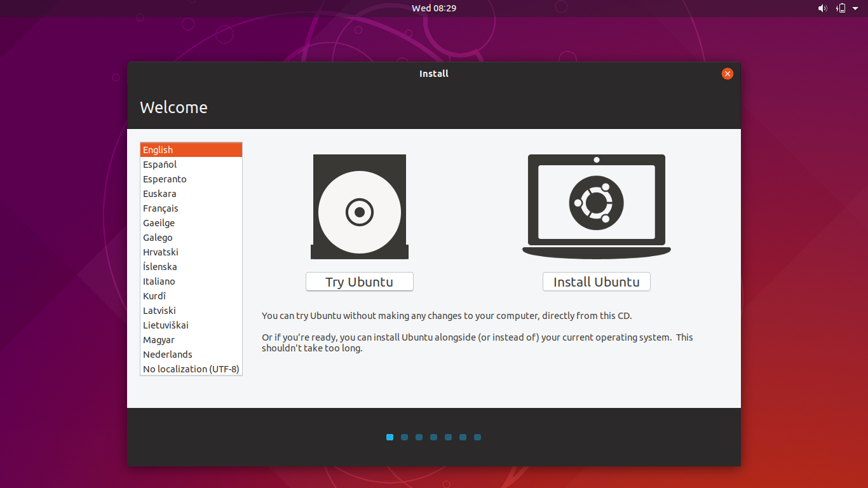Select English in the language list
The width and height of the screenshot is (868, 488).
(x=191, y=150)
